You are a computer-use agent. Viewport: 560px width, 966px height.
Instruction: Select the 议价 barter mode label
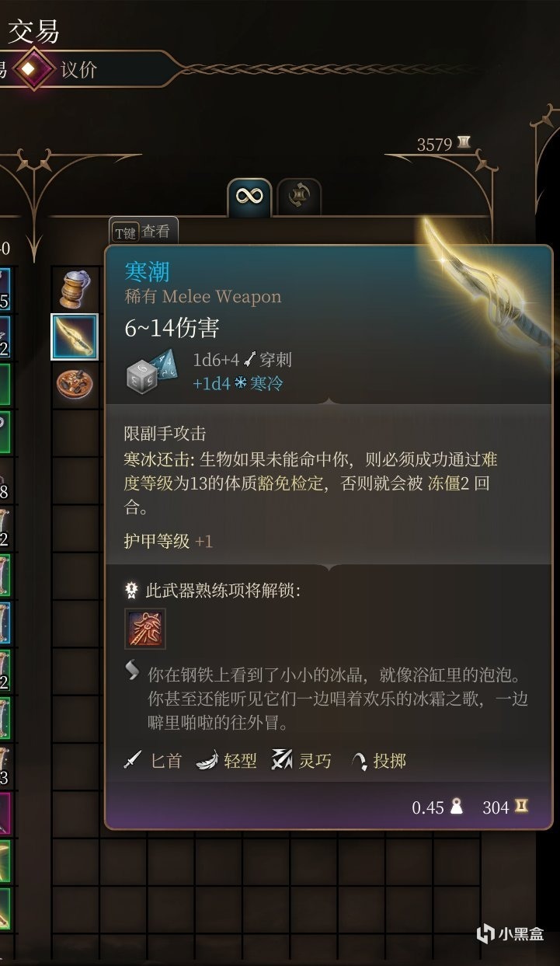(78, 69)
